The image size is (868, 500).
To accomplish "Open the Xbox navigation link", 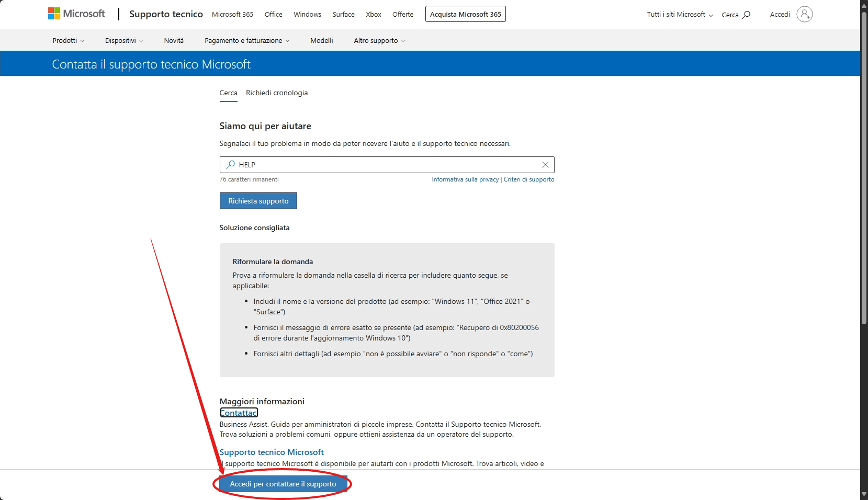I will [374, 14].
